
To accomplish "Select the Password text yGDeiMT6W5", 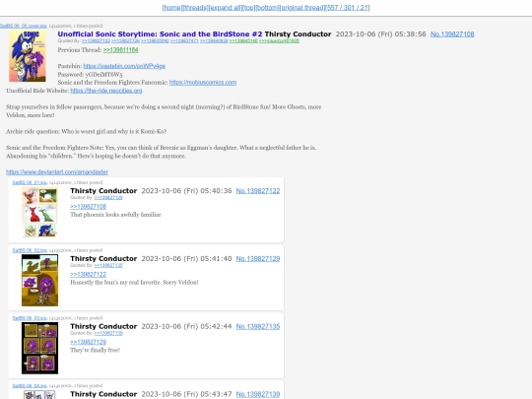I will coord(103,74).
